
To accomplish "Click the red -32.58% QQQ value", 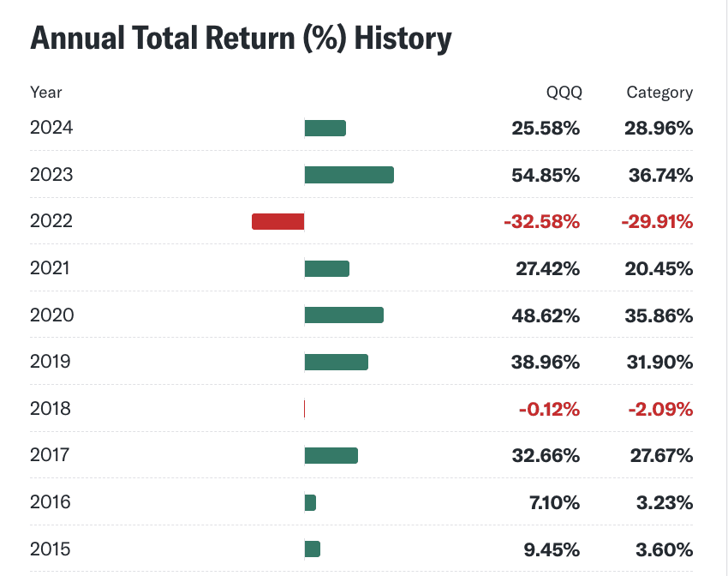I will click(x=542, y=222).
